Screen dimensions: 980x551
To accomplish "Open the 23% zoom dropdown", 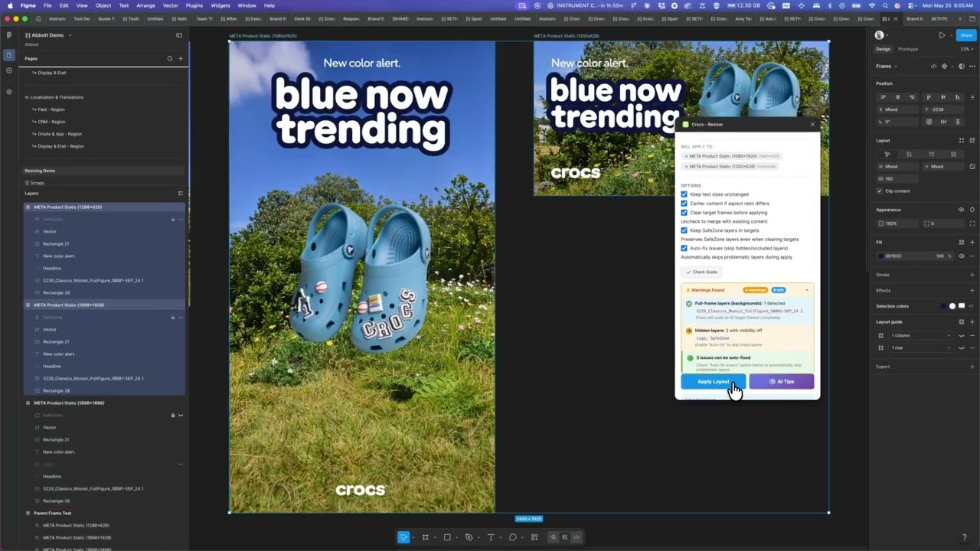I will coord(968,49).
